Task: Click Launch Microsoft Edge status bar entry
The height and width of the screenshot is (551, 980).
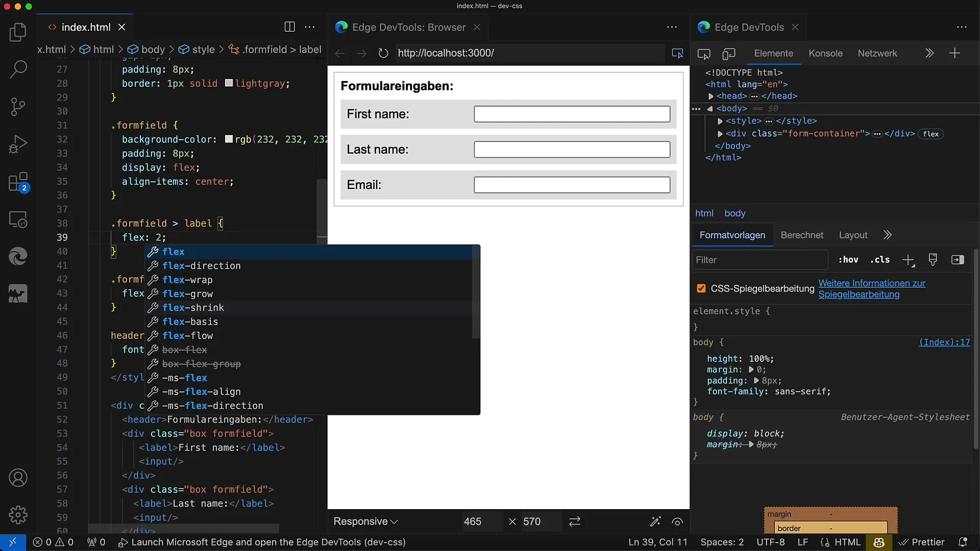Action: click(x=262, y=542)
